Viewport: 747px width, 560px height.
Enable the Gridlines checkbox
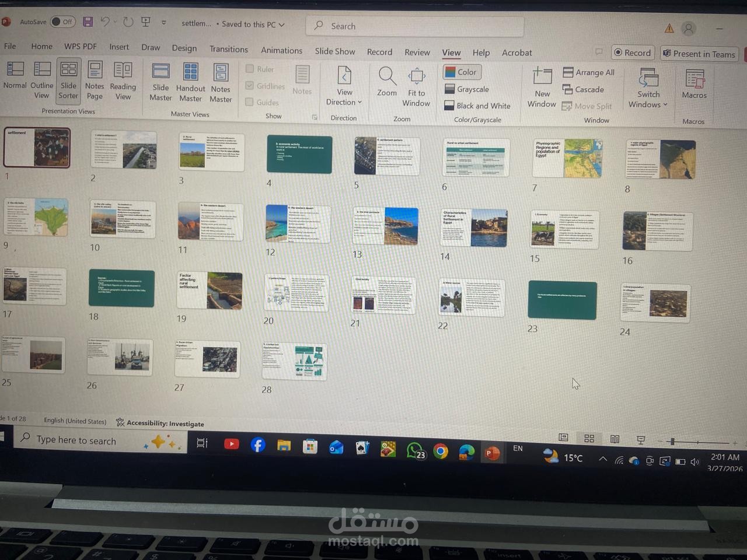(x=249, y=85)
